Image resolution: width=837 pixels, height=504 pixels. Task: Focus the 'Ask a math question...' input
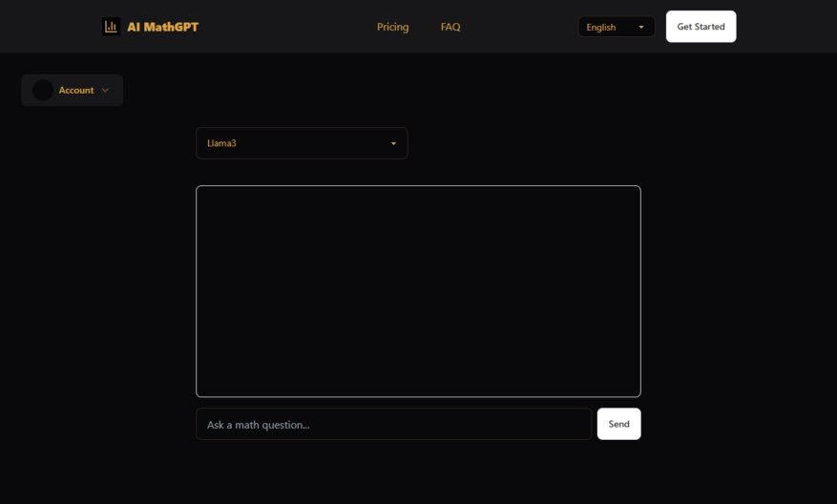click(394, 425)
